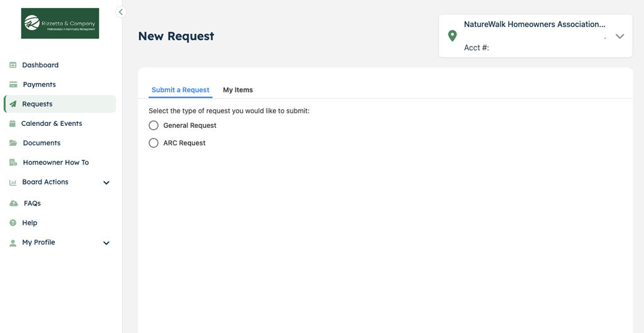Select the General Request radio button
The height and width of the screenshot is (333, 644).
(x=153, y=125)
